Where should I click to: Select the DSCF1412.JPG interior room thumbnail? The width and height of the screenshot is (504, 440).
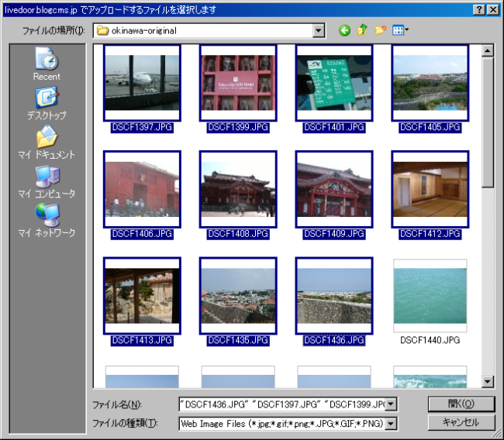pyautogui.click(x=430, y=189)
